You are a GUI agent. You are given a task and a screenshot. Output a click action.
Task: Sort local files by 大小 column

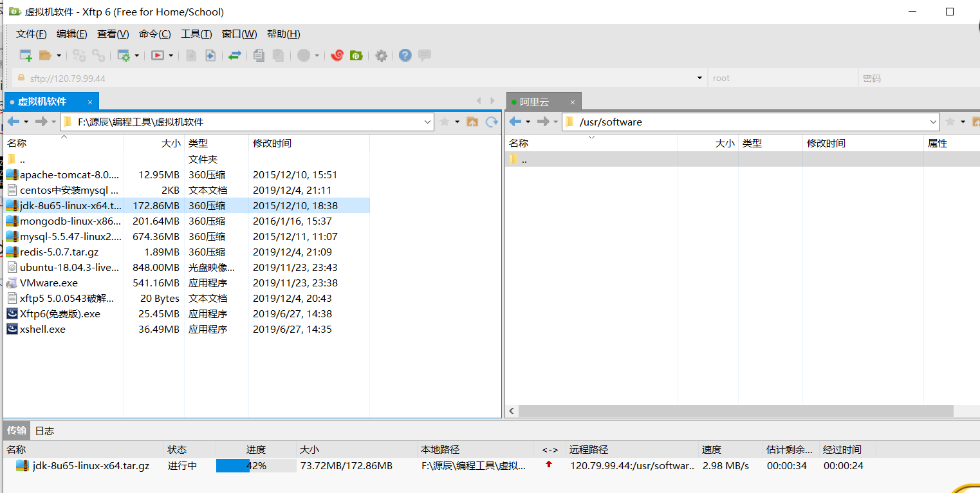(x=154, y=143)
